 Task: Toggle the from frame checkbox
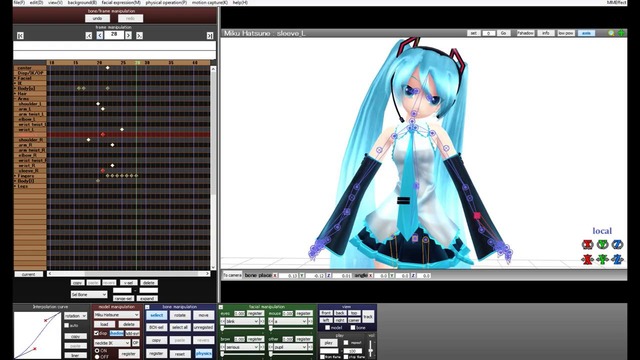322,357
